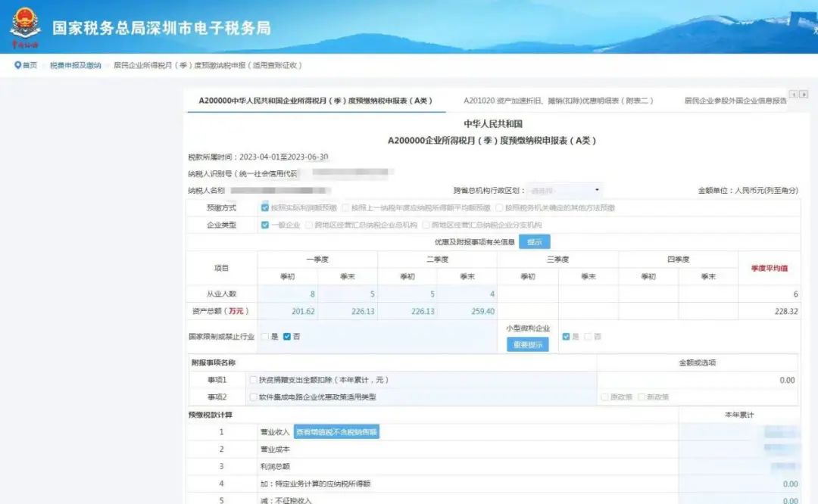Click 查看增值税不含税销售额 button
The width and height of the screenshot is (818, 504).
tap(336, 432)
